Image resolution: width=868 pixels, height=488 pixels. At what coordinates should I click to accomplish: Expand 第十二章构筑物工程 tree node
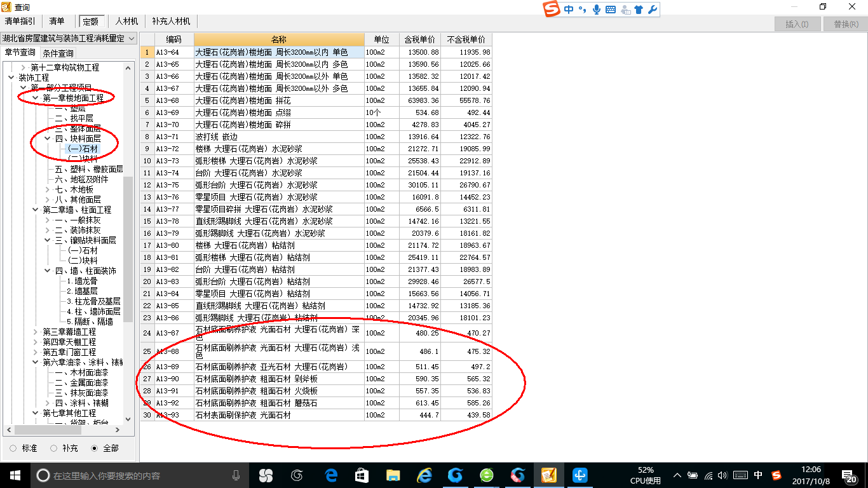tap(24, 67)
